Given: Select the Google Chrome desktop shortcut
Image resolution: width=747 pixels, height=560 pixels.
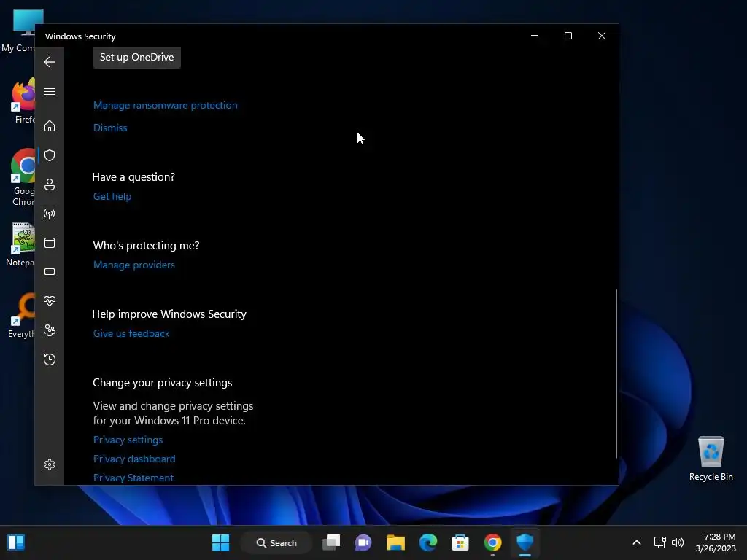Looking at the screenshot, I should (x=23, y=178).
